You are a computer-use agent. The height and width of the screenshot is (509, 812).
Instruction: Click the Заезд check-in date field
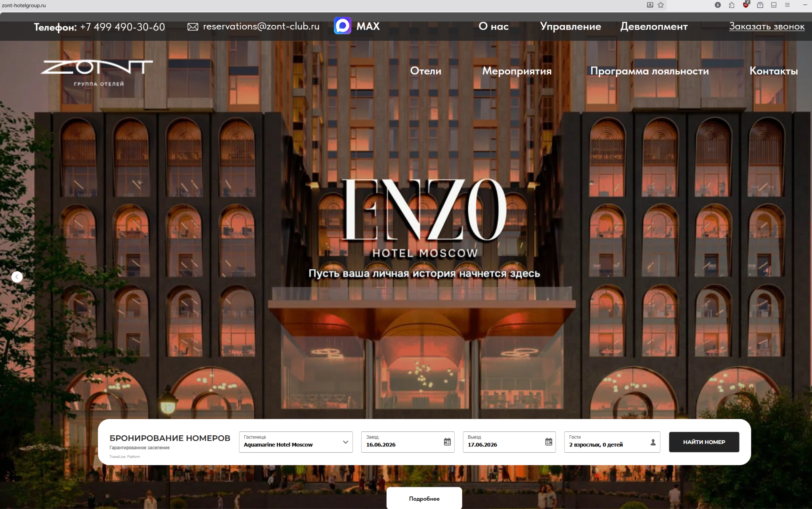click(x=408, y=442)
